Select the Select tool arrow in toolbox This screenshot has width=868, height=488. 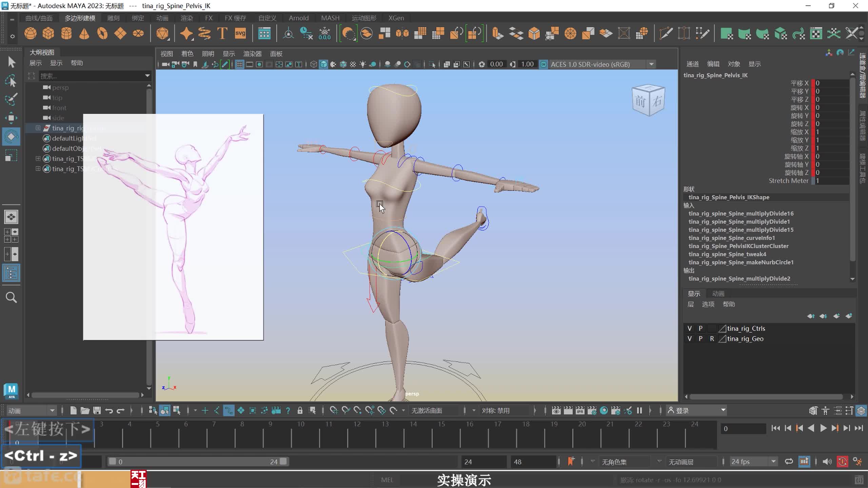(x=11, y=62)
